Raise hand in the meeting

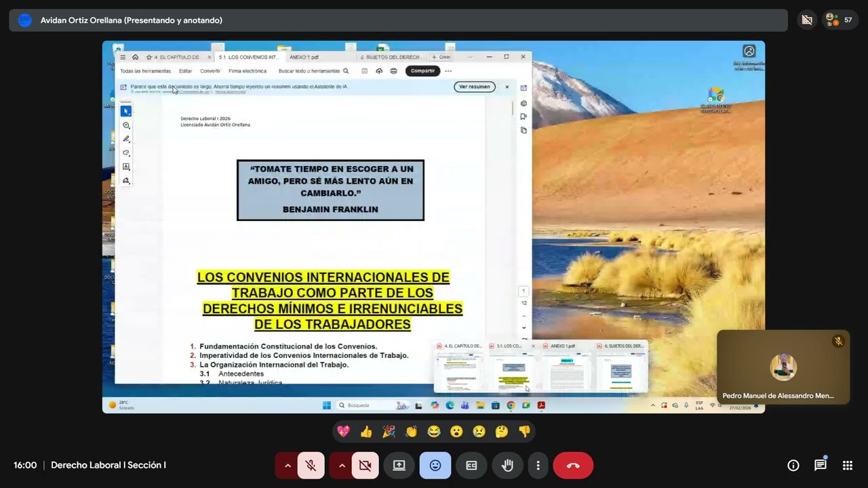[x=507, y=466]
